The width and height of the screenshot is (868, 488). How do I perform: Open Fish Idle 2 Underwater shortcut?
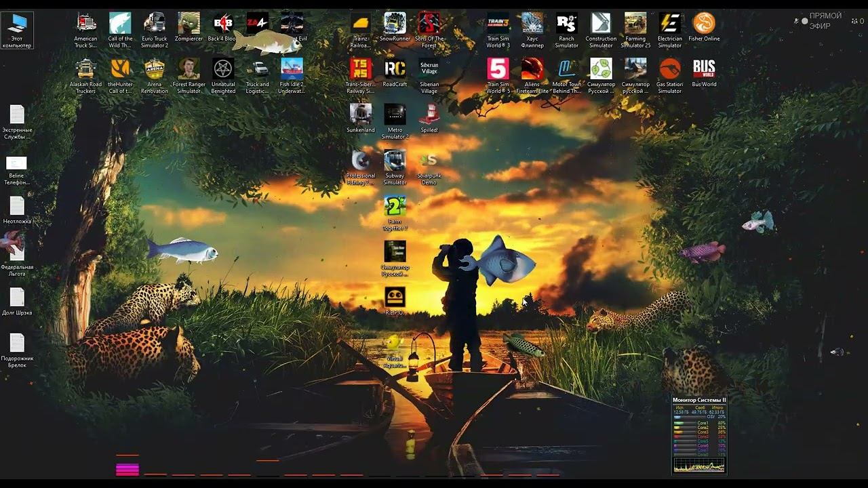(x=292, y=76)
